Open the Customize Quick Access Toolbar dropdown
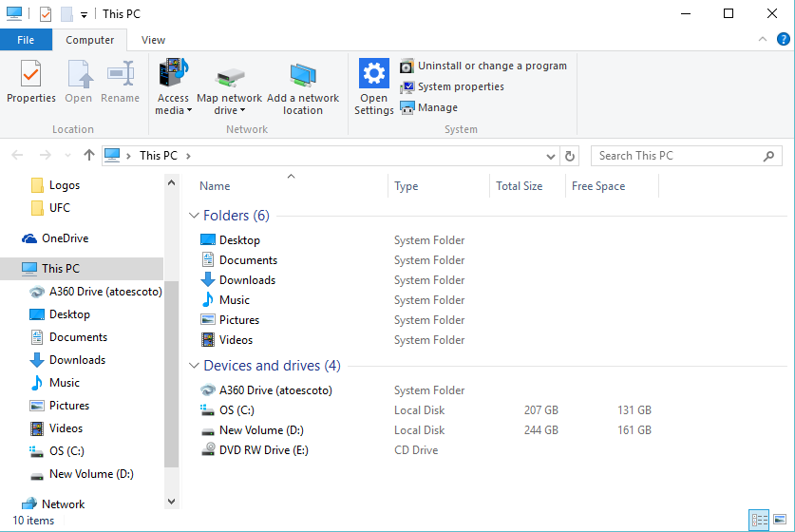 click(x=84, y=14)
